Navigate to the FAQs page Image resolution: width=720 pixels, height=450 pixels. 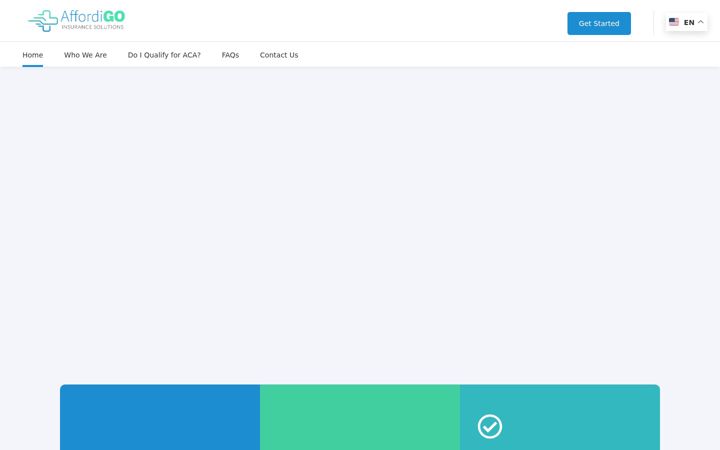[x=230, y=55]
